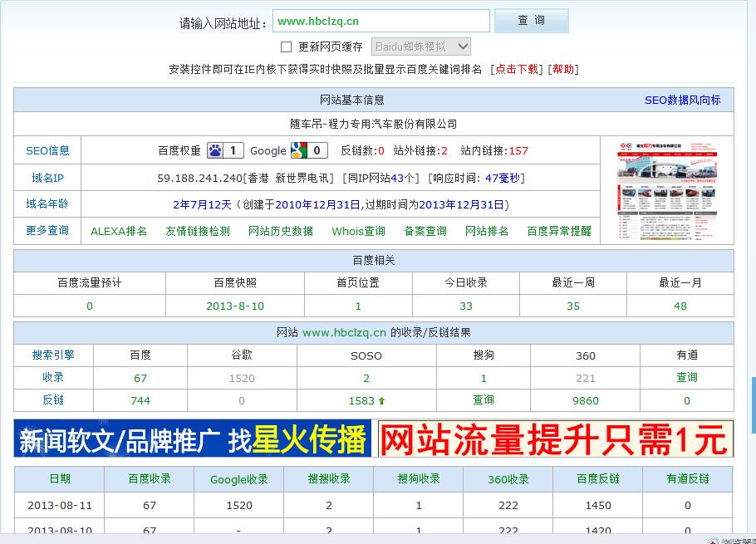Click the Google收录 column header
756x544 pixels.
pyautogui.click(x=239, y=479)
